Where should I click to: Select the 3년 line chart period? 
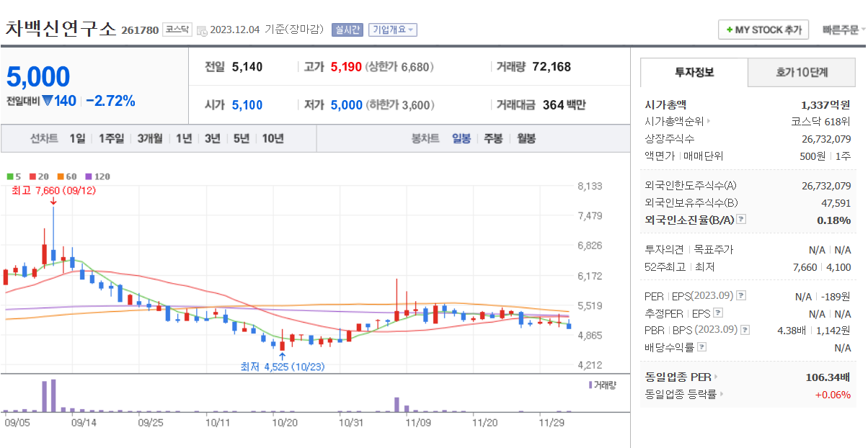213,138
